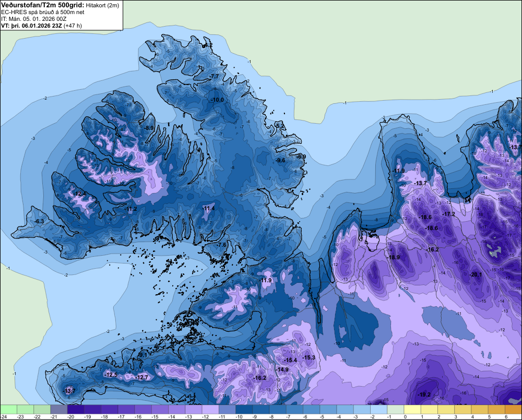Select the dark purple swatch labeled -20
The width and height of the screenshot is (522, 420).
(76, 409)
